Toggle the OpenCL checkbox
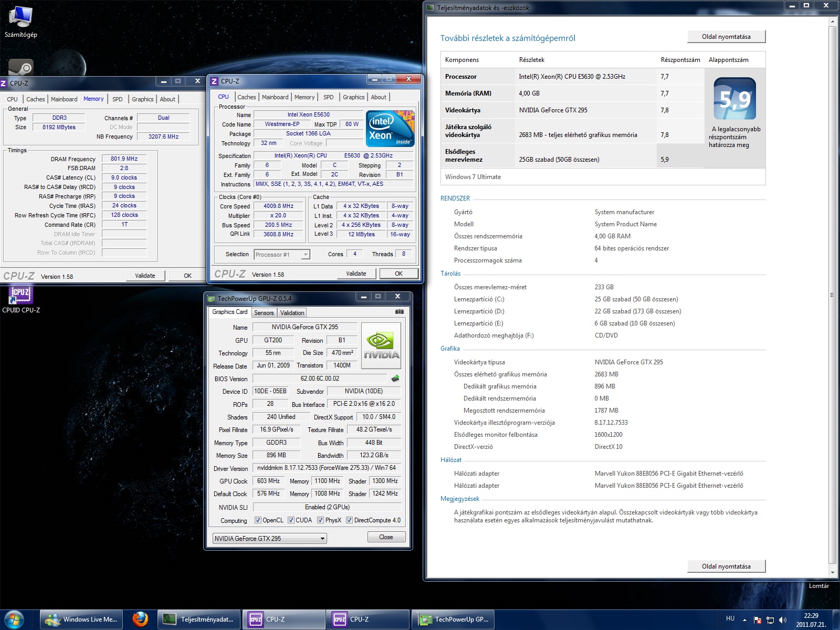840x630 pixels. pyautogui.click(x=258, y=520)
